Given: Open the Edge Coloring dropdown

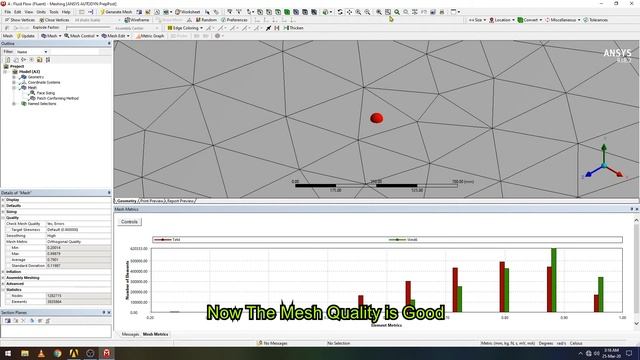Looking at the screenshot, I should coord(185,28).
